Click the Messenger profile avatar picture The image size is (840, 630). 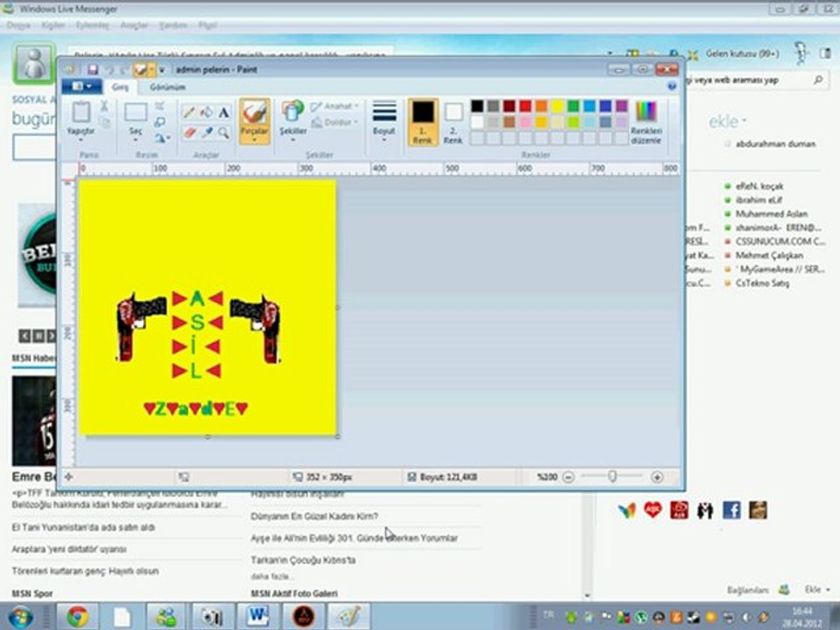34,63
